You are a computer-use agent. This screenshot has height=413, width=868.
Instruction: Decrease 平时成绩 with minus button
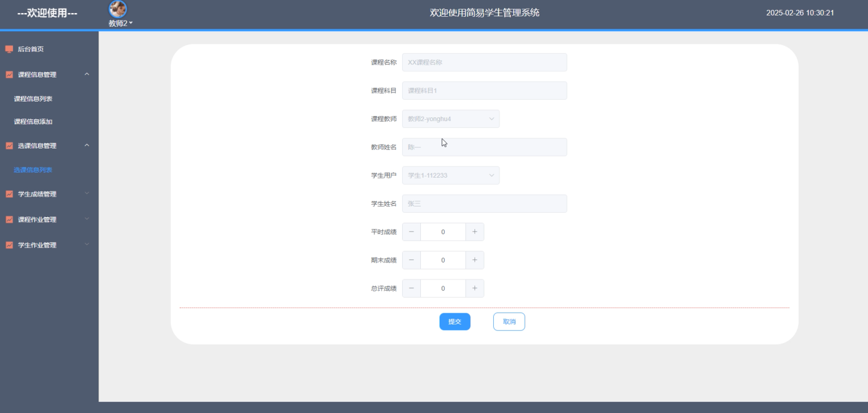(412, 232)
